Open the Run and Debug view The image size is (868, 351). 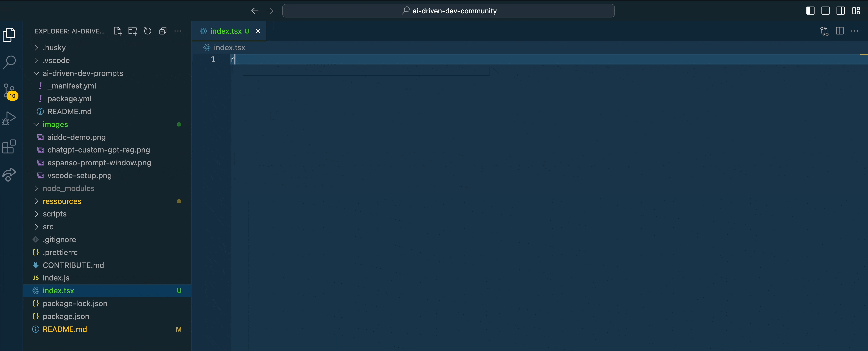(9, 119)
